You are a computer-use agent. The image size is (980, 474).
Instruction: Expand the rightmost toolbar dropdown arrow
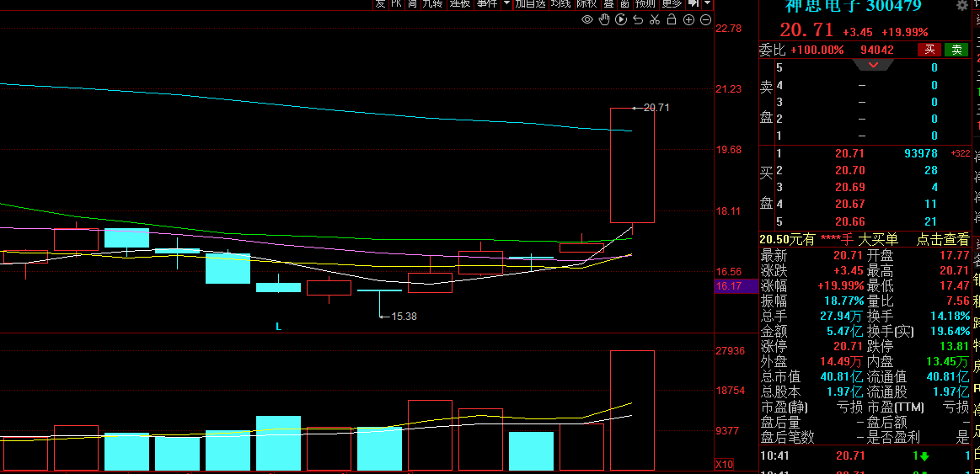coord(707,3)
